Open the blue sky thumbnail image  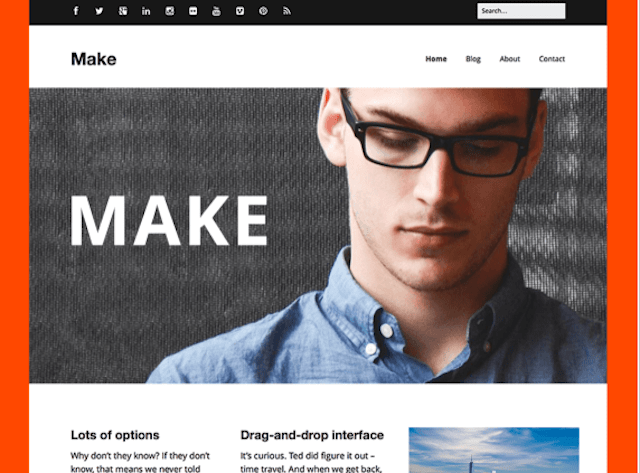pyautogui.click(x=494, y=450)
